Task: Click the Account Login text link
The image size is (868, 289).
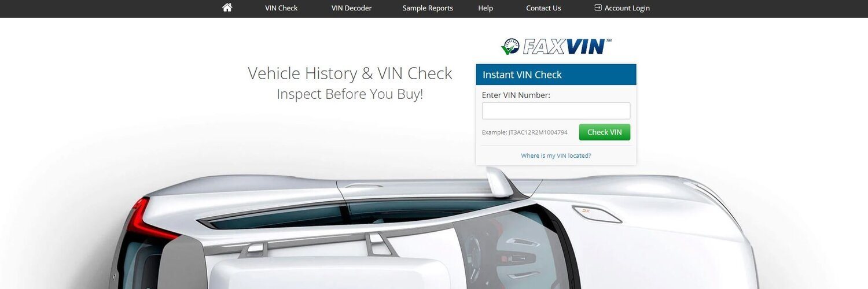Action: click(x=627, y=8)
